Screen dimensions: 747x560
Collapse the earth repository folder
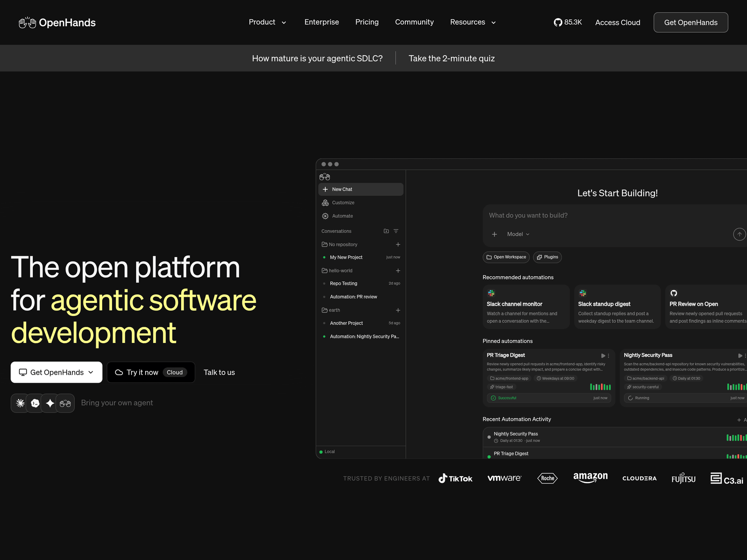(331, 310)
